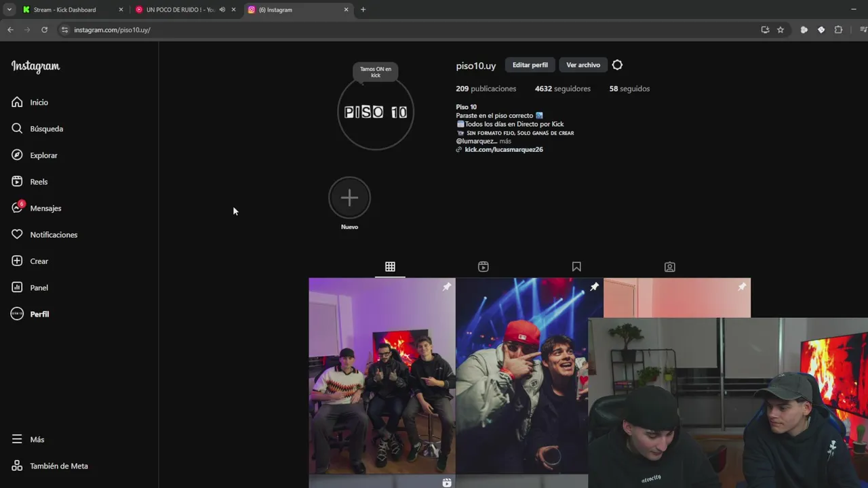
Task: Open the pinned pink post thumbnail
Action: [x=677, y=298]
